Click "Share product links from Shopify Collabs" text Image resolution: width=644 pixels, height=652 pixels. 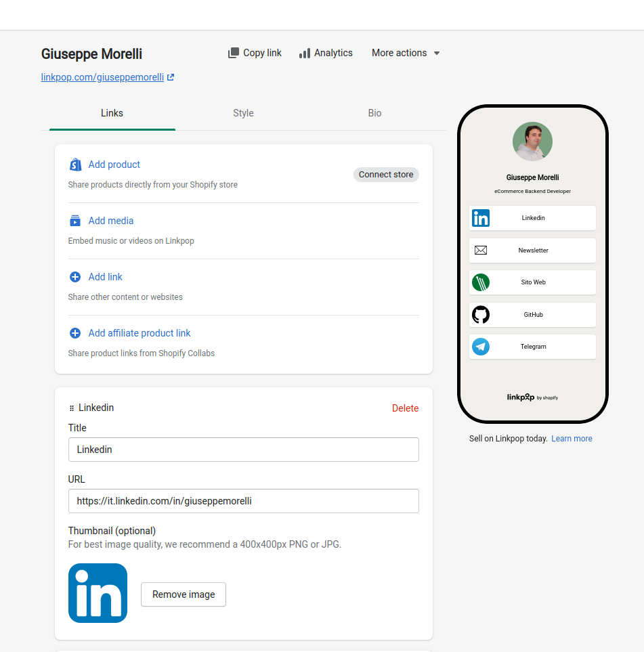(x=142, y=353)
